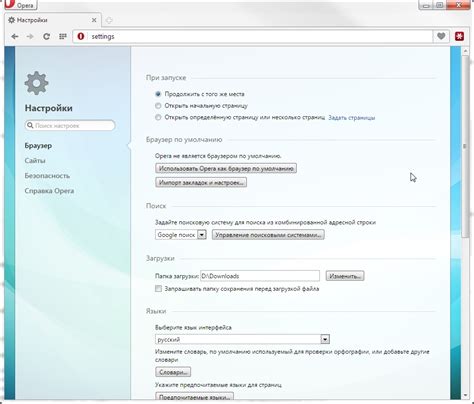This screenshot has height=404, width=474.
Task: Close the Настройки tab
Action: point(94,20)
